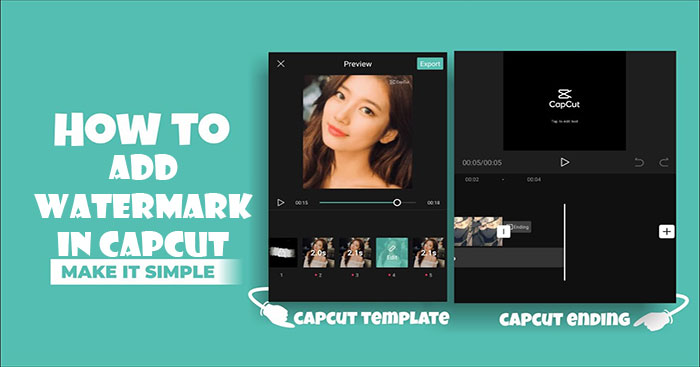Select the 2.1s clip thumbnail numbered 5
The height and width of the screenshot is (367, 700).
tap(429, 253)
